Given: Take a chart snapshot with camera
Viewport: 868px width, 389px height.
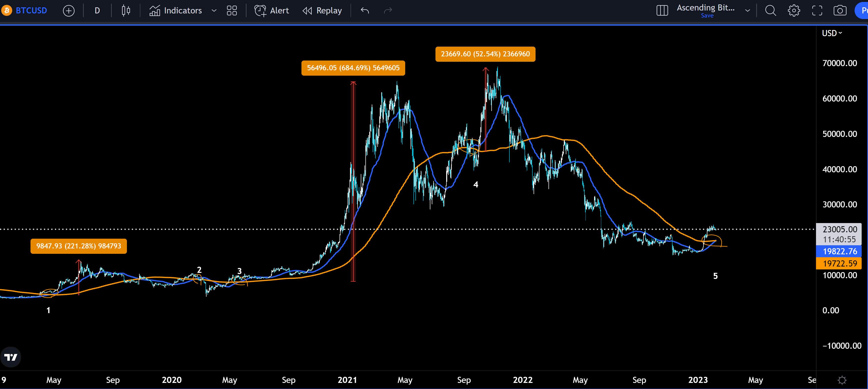Looking at the screenshot, I should pyautogui.click(x=840, y=11).
